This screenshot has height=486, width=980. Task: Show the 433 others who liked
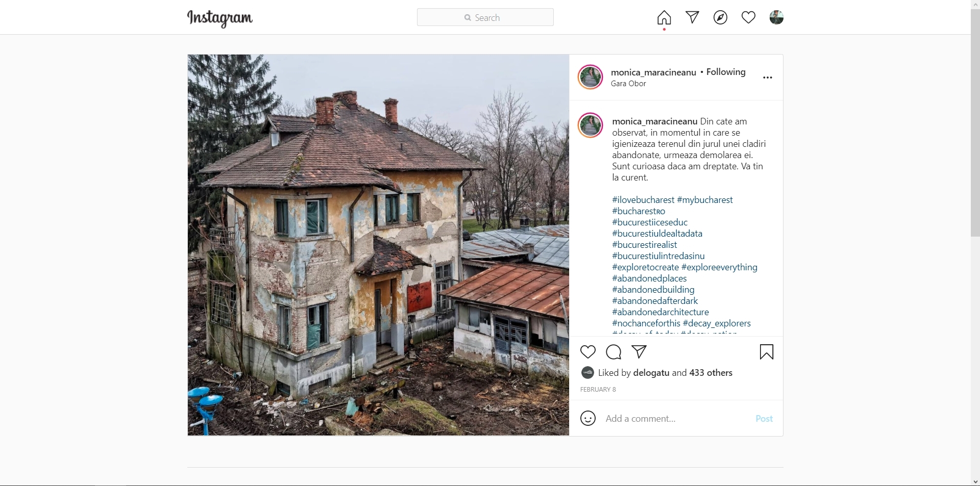(710, 373)
